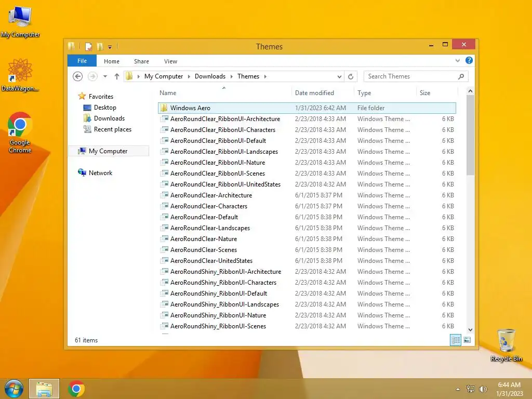Select the AeroRoundClear-UnitedStates file
Screen dimensions: 532x399
[307, 261]
